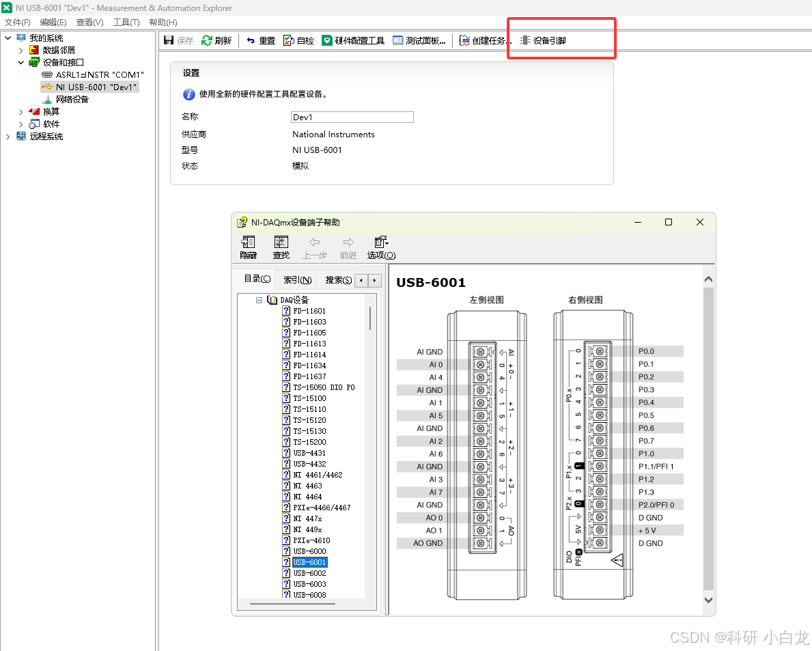
Task: Maximize the NI-DAQmx设备端子帮助 window
Action: click(669, 222)
